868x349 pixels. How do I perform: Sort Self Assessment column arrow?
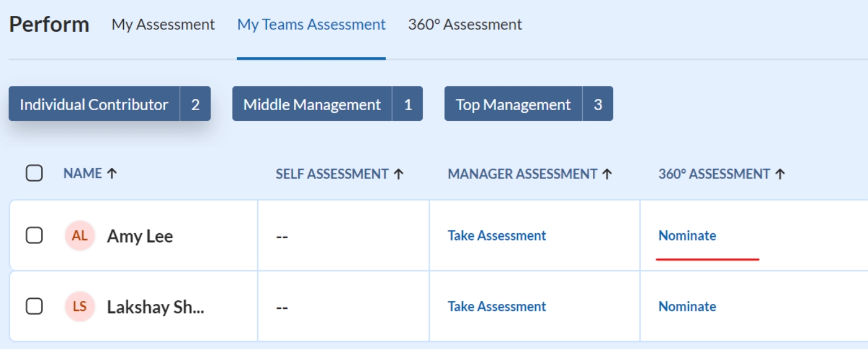398,174
